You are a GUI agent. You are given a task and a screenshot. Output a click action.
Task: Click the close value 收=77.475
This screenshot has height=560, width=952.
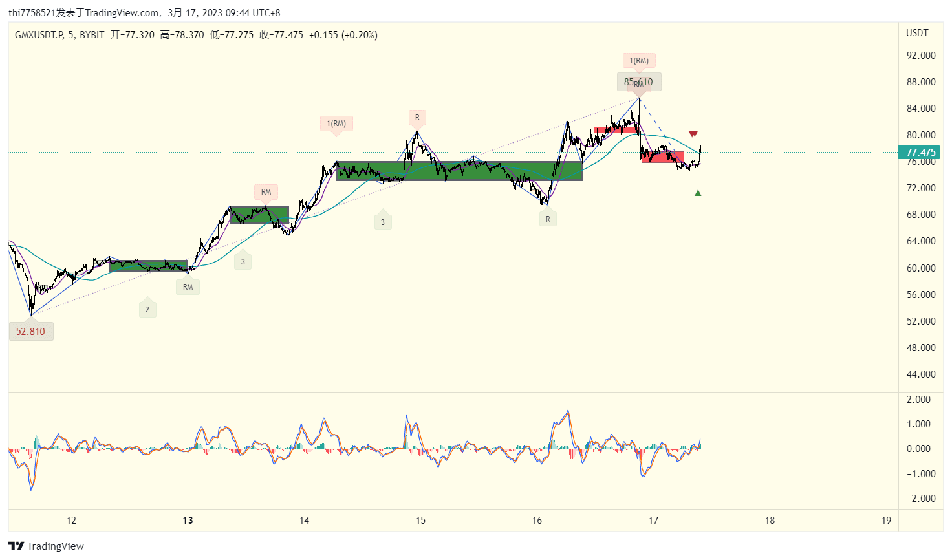(x=281, y=35)
